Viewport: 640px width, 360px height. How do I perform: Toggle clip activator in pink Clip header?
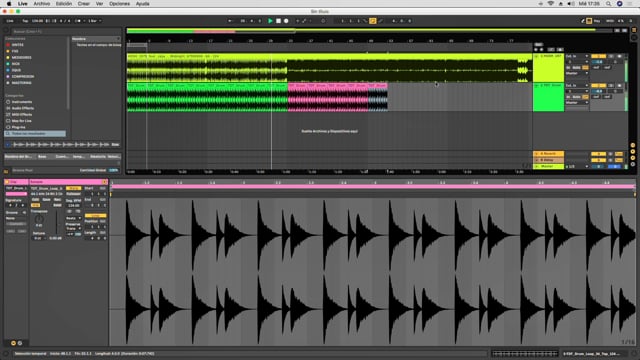pyautogui.click(x=7, y=182)
